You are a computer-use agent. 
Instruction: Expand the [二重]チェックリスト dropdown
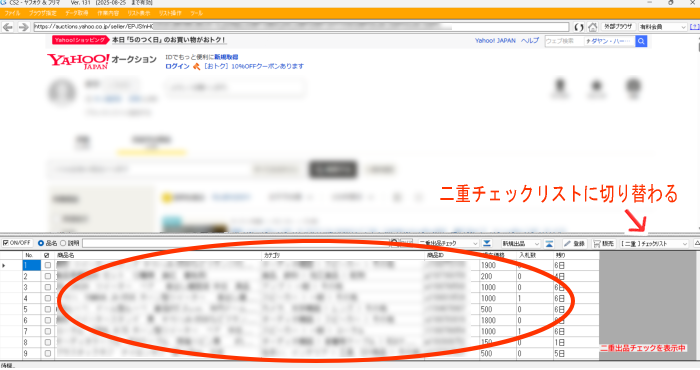tap(654, 243)
